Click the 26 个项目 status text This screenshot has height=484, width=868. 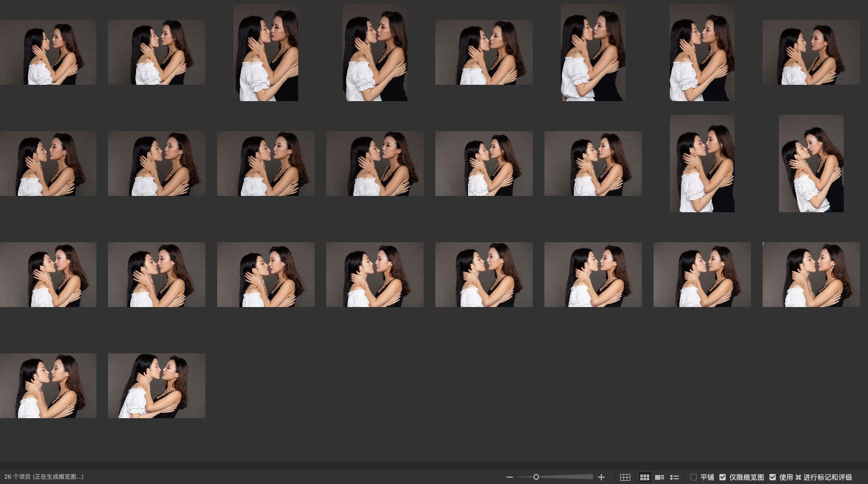pos(44,477)
